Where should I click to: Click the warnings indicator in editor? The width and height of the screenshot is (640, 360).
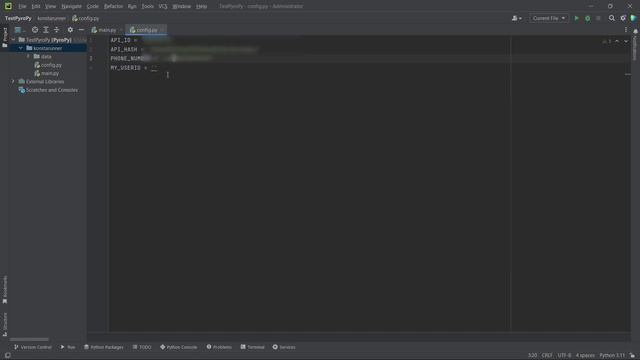607,42
